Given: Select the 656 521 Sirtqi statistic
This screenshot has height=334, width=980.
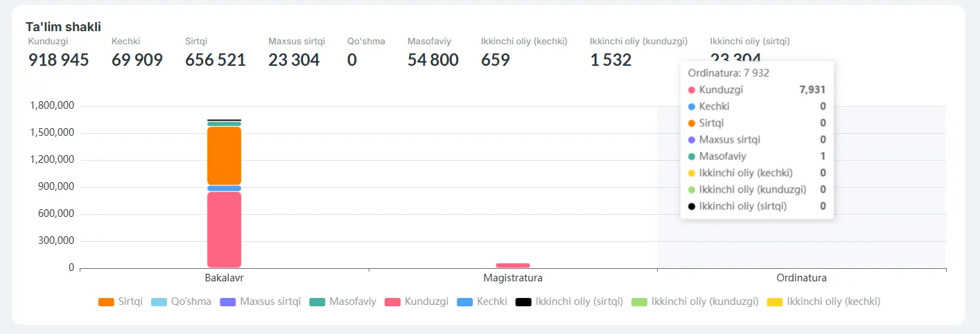Looking at the screenshot, I should pos(216,60).
